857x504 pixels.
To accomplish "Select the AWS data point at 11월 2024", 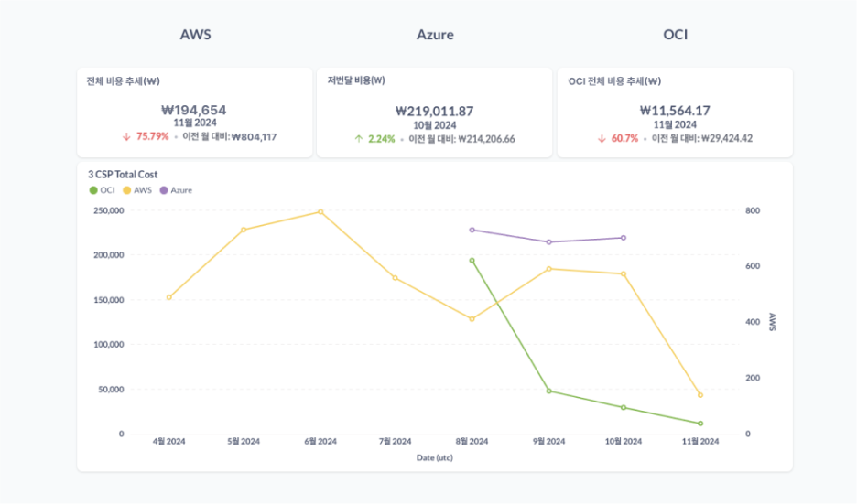I will [x=700, y=395].
